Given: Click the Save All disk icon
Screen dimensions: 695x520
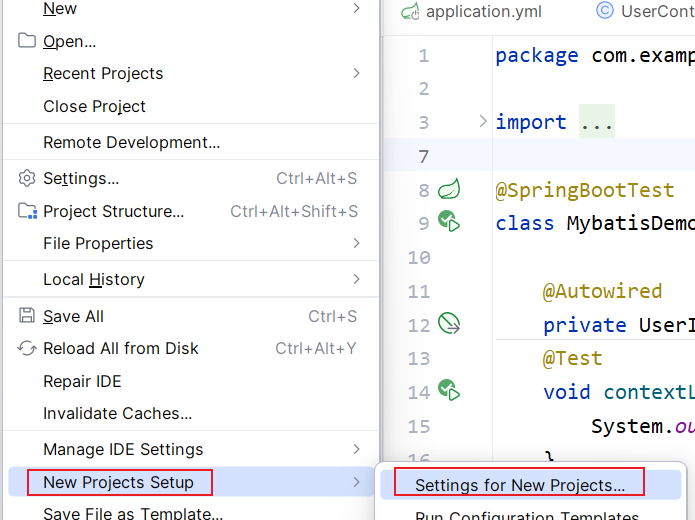Looking at the screenshot, I should (27, 316).
